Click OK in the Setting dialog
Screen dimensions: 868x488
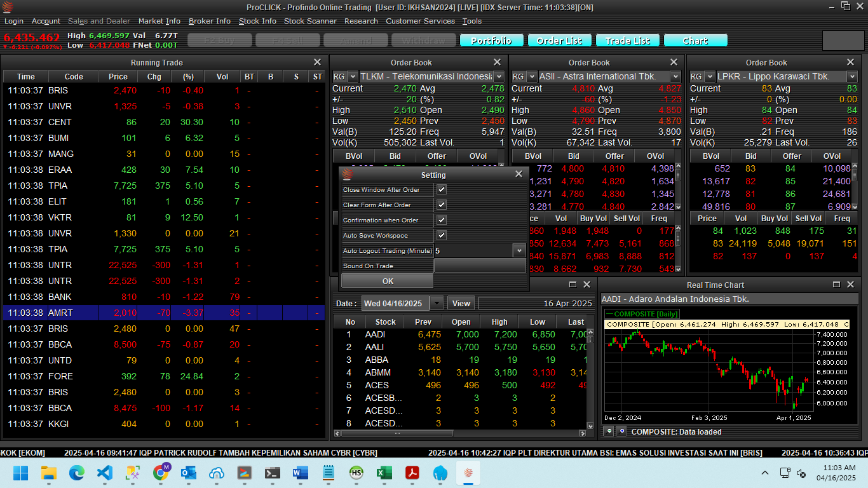[x=388, y=281]
